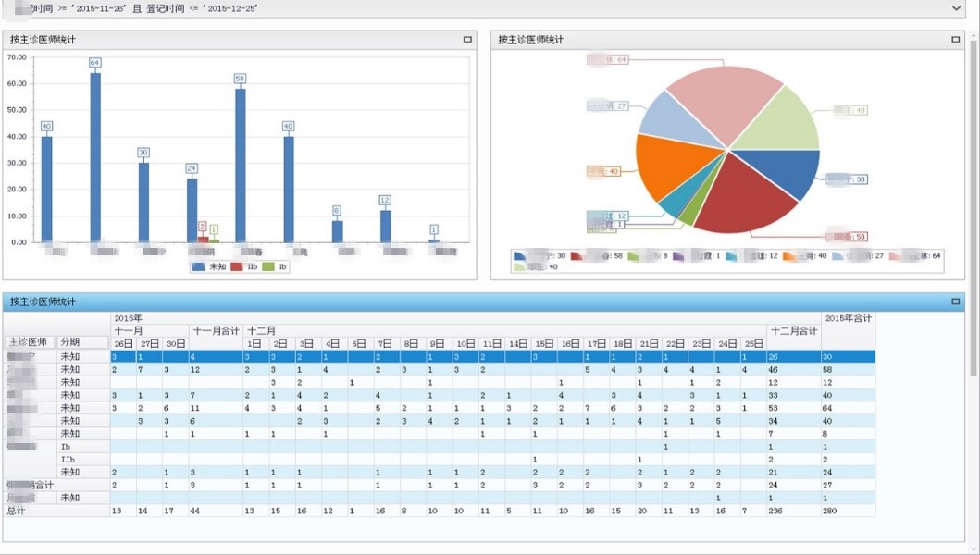
Task: Click the tallest bar labeled 64
Action: coord(95,157)
